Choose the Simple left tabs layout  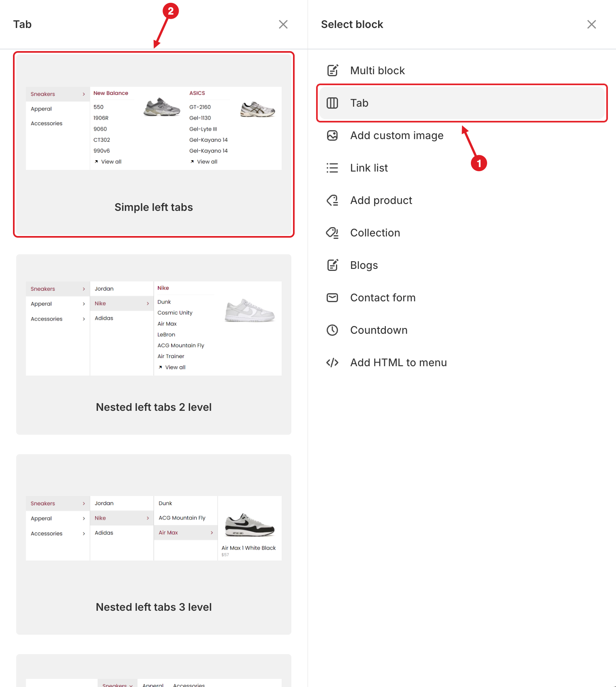coord(154,144)
